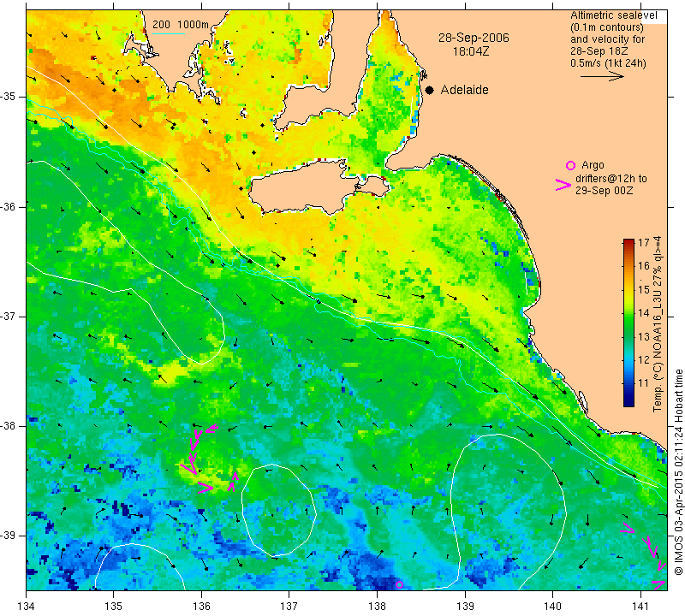Click the Adelaide city marker dot

point(430,90)
